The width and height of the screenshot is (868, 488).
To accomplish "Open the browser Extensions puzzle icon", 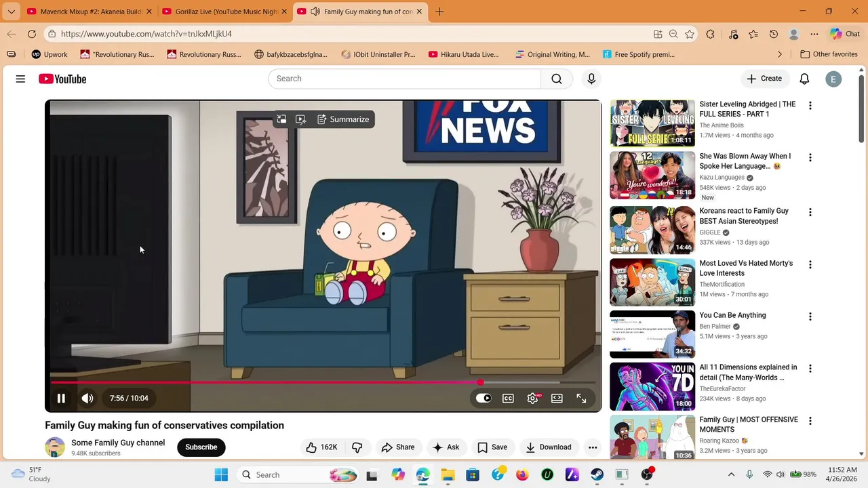I will click(710, 34).
